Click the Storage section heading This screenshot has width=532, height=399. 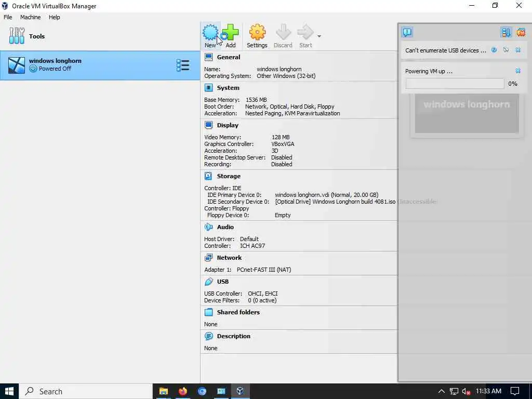(x=229, y=176)
